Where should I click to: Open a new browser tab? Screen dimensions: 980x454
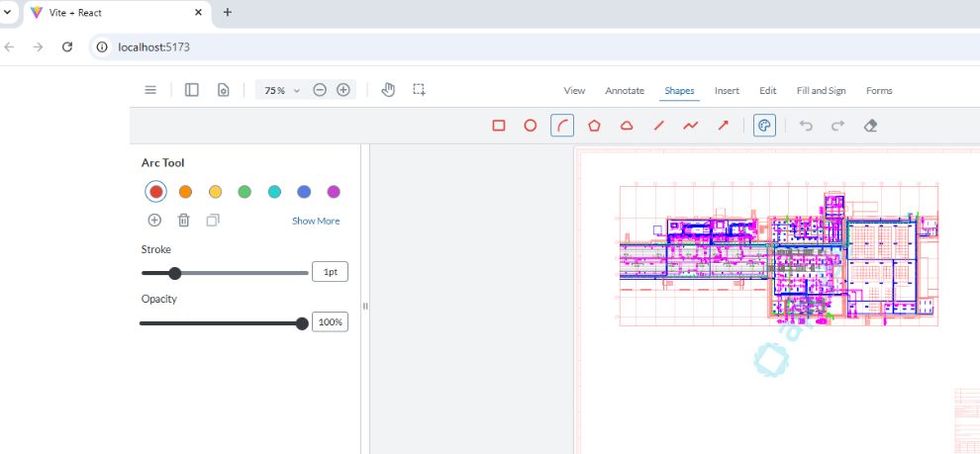coord(228,12)
